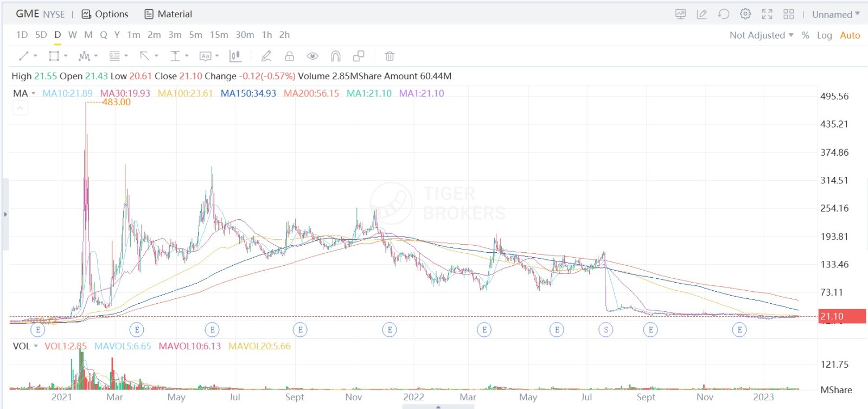Open the measure tool dropdown arrow

187,56
